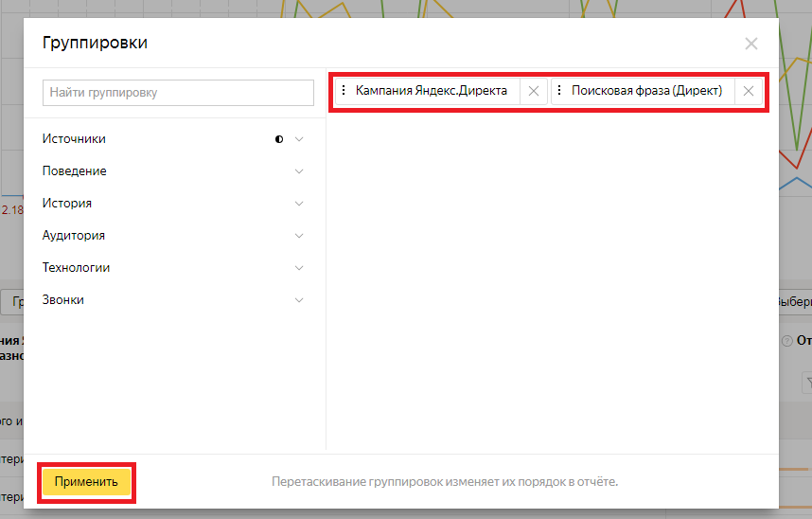Viewport: 812px width, 519px height.
Task: Expand Поведение using its chevron arrow
Action: click(300, 171)
